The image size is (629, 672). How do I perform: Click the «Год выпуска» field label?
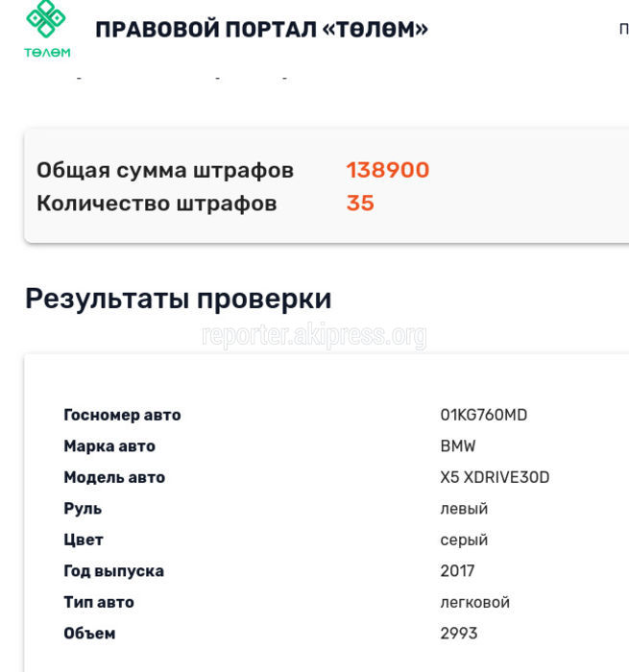click(x=113, y=571)
